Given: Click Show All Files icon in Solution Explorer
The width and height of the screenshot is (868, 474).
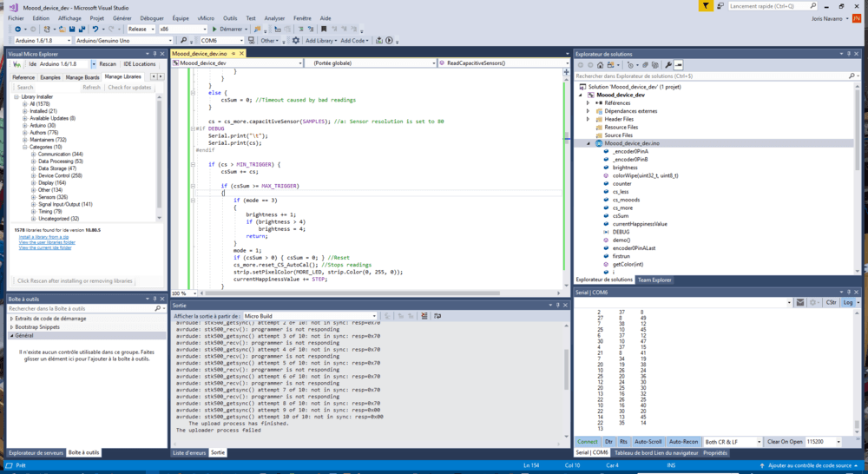Looking at the screenshot, I should click(654, 65).
